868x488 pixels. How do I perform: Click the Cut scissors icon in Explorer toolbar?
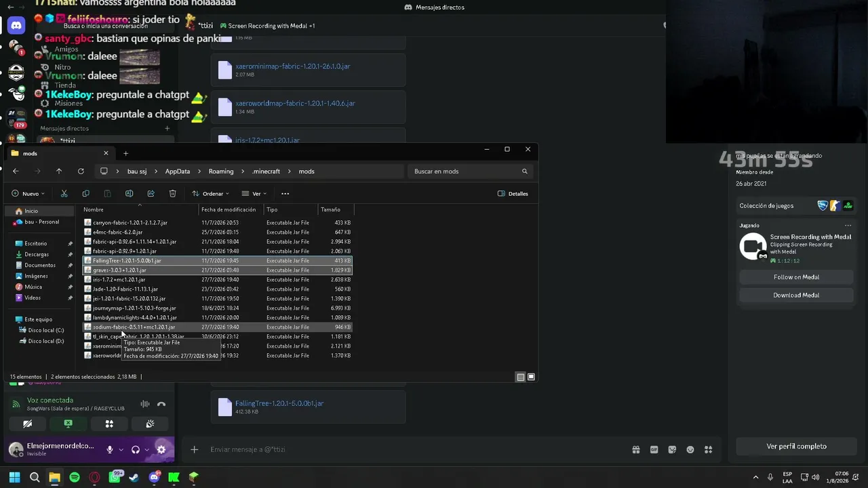coord(64,193)
